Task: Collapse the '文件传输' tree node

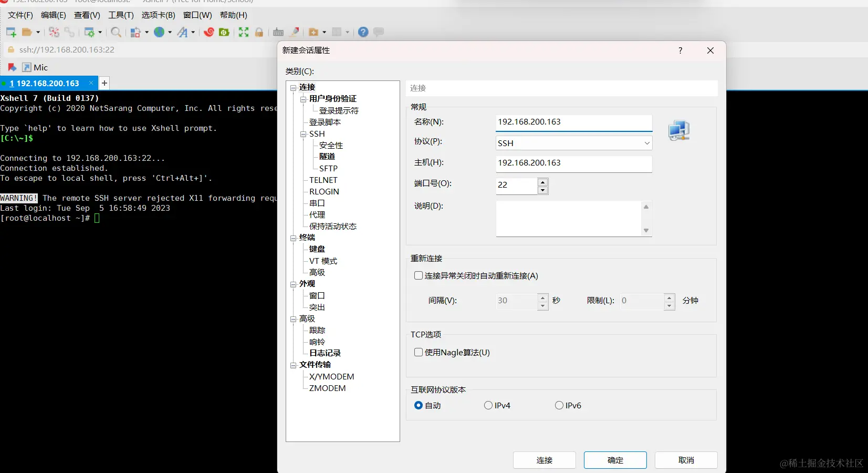Action: (x=293, y=365)
